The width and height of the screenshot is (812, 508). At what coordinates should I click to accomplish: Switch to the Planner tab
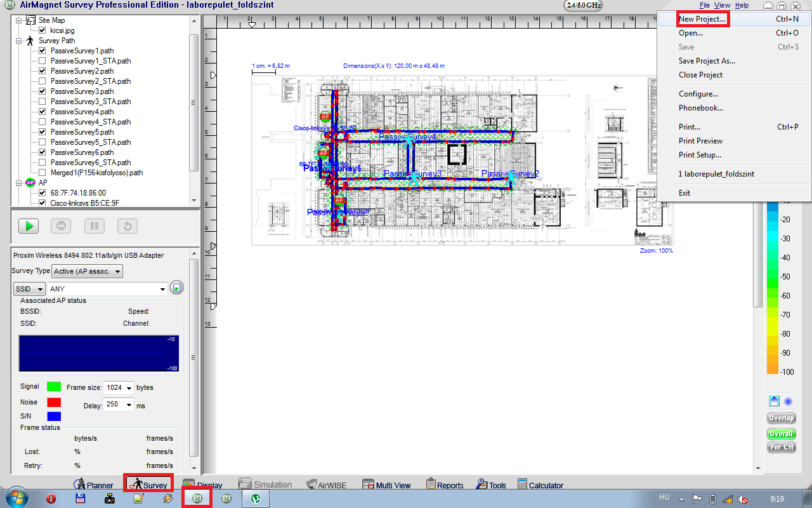point(93,485)
